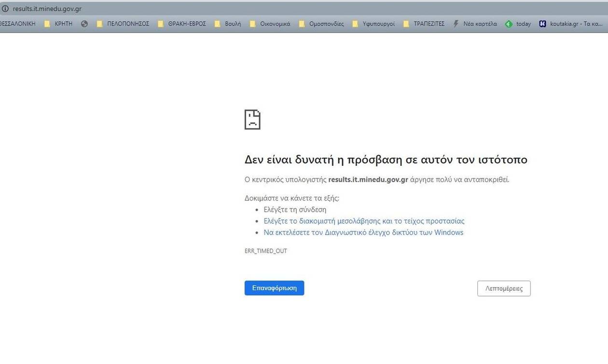The height and width of the screenshot is (364, 608).
Task: Open the ΚΡΗΤΗ bookmark folder
Action: (58, 24)
